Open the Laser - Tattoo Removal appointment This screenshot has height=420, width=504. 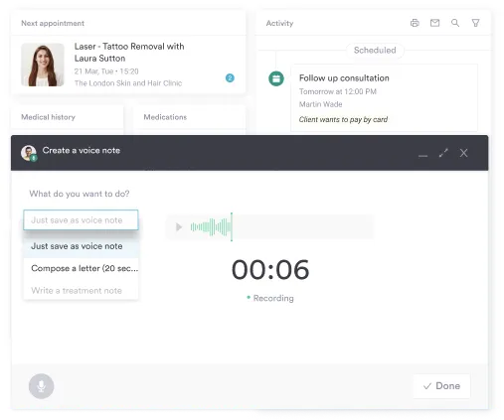[x=129, y=53]
